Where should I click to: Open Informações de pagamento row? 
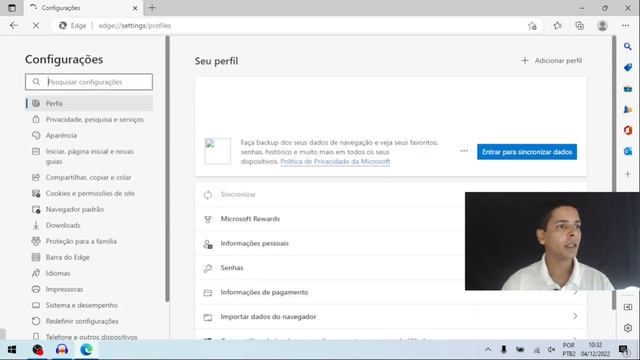391,293
